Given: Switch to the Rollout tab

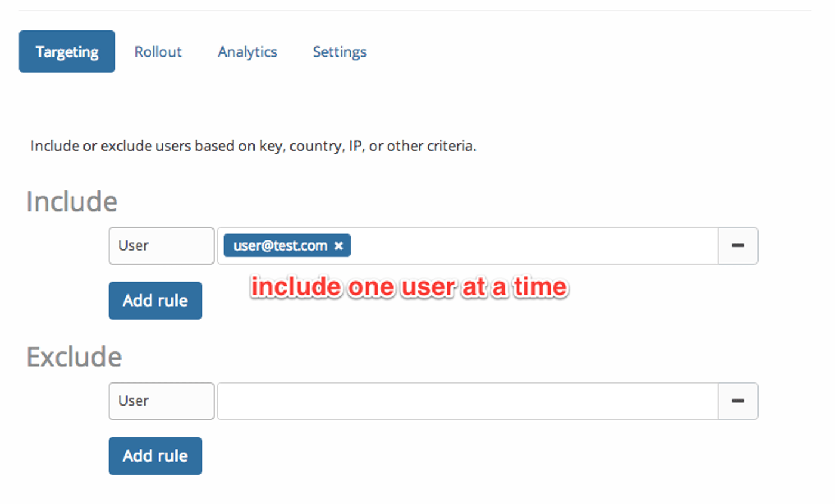Looking at the screenshot, I should [158, 52].
